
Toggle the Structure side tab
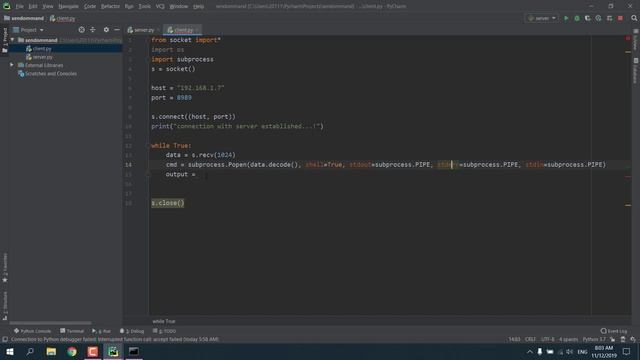pos(5,305)
